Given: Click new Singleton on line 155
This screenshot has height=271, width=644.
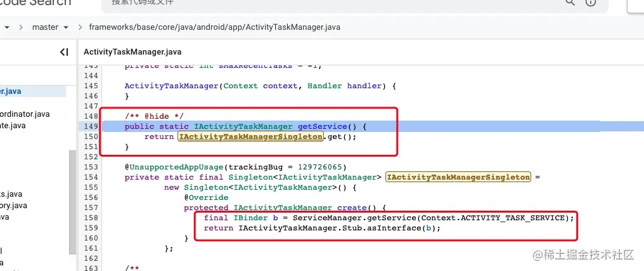Looking at the screenshot, I should (196, 187).
